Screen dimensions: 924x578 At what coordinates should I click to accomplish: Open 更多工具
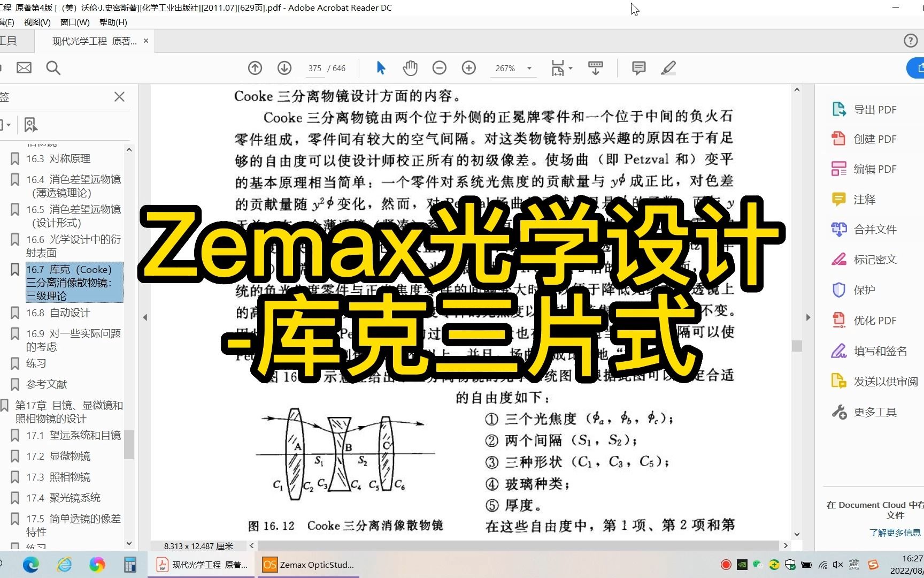tap(864, 412)
